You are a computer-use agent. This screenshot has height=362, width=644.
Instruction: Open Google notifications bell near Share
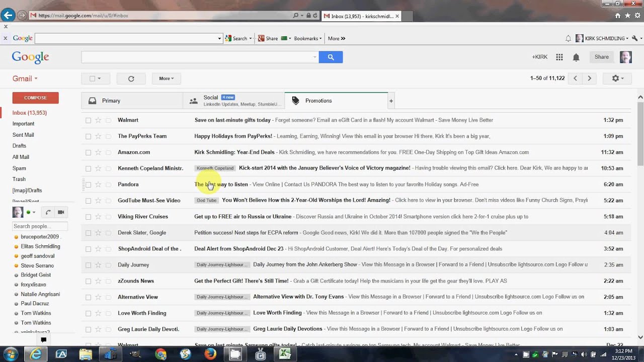point(576,57)
